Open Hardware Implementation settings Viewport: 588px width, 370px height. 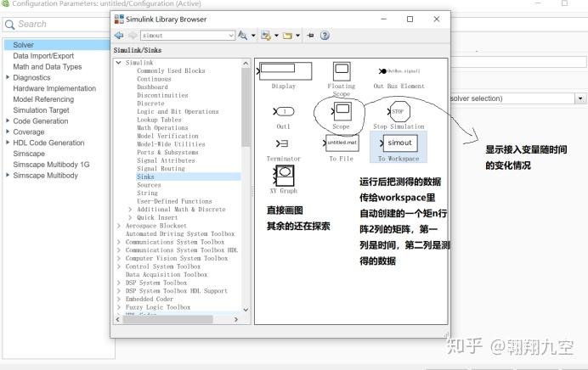click(x=54, y=88)
